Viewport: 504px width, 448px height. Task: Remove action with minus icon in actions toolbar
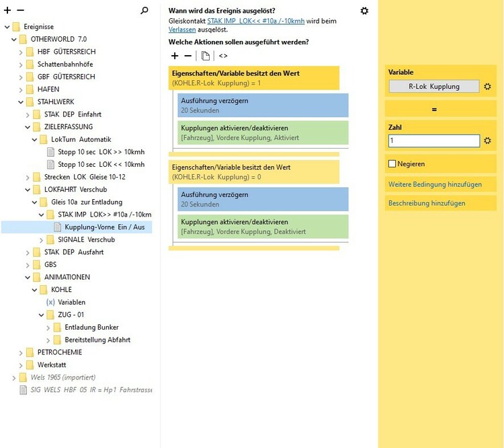click(x=188, y=56)
